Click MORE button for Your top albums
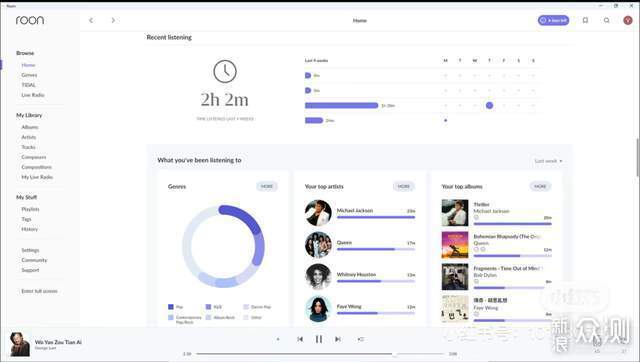640x362 pixels. click(x=540, y=187)
